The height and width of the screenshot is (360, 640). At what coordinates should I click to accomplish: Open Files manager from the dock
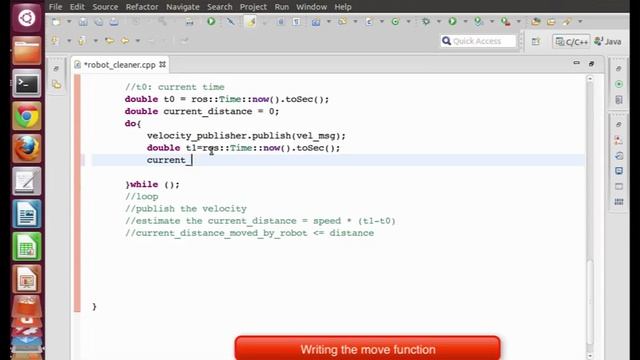pos(27,51)
